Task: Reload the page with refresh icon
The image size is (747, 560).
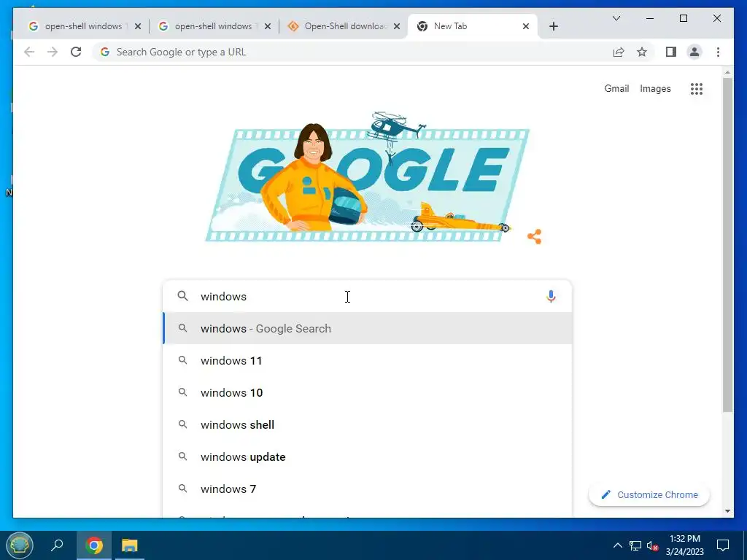Action: 76,52
